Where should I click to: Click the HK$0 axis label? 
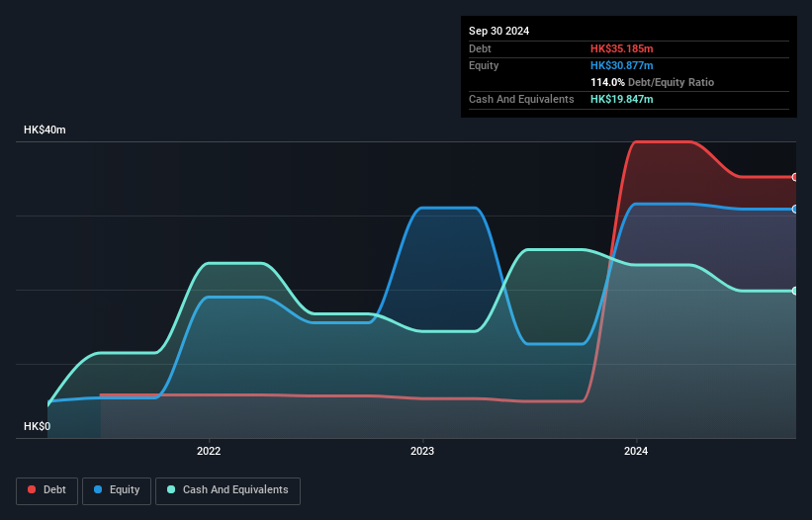click(38, 426)
